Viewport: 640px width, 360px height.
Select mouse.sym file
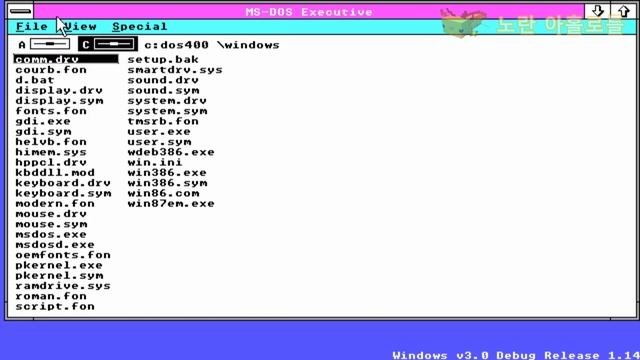click(51, 224)
